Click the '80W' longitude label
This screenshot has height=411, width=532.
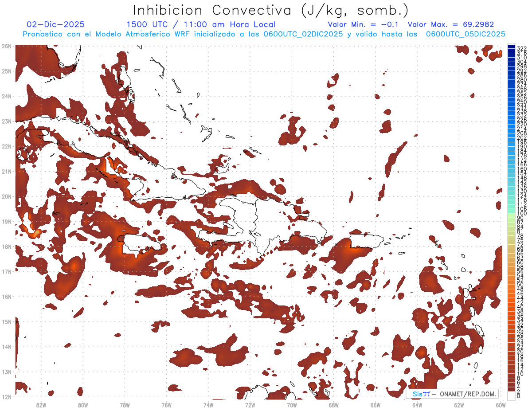tap(83, 404)
